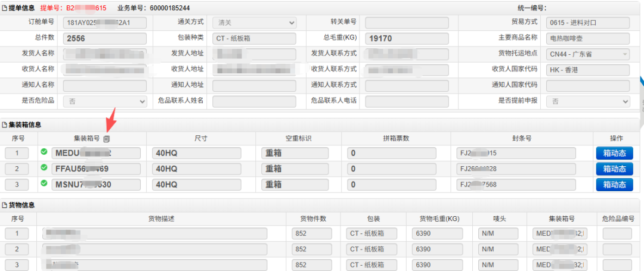Click the 拼箱票数 column header
644x271 pixels.
click(x=396, y=139)
